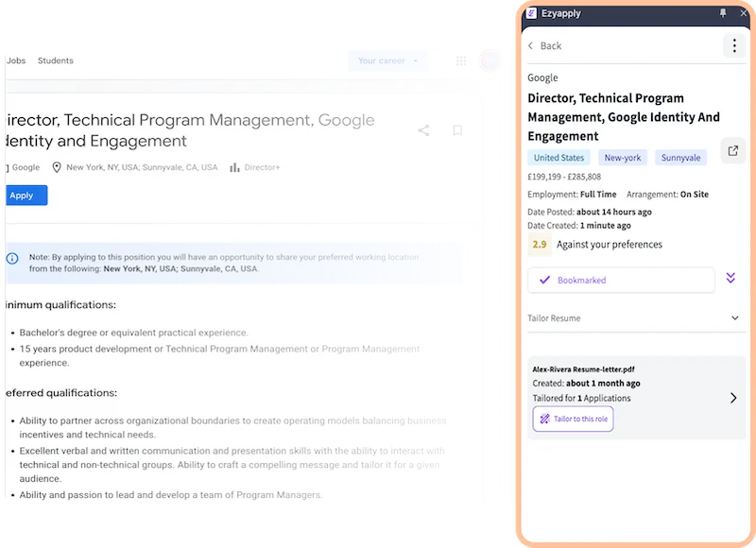Share the job posting icon
This screenshot has height=548, width=756.
[x=423, y=130]
